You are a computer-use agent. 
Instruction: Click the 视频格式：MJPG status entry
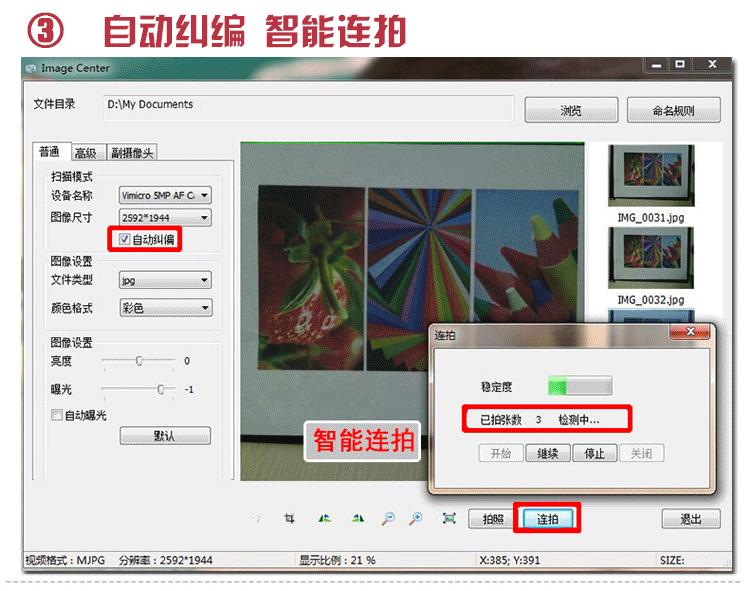click(x=65, y=560)
